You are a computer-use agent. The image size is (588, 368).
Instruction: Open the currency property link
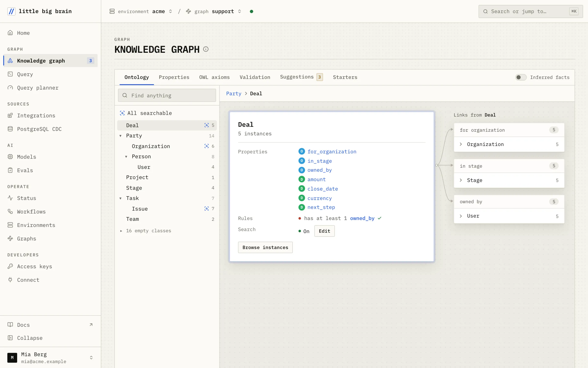pyautogui.click(x=319, y=198)
